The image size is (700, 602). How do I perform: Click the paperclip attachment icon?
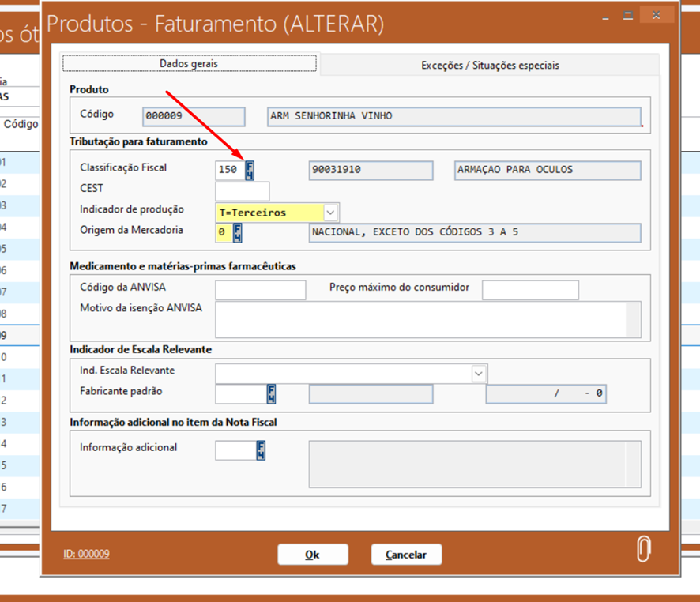643,549
